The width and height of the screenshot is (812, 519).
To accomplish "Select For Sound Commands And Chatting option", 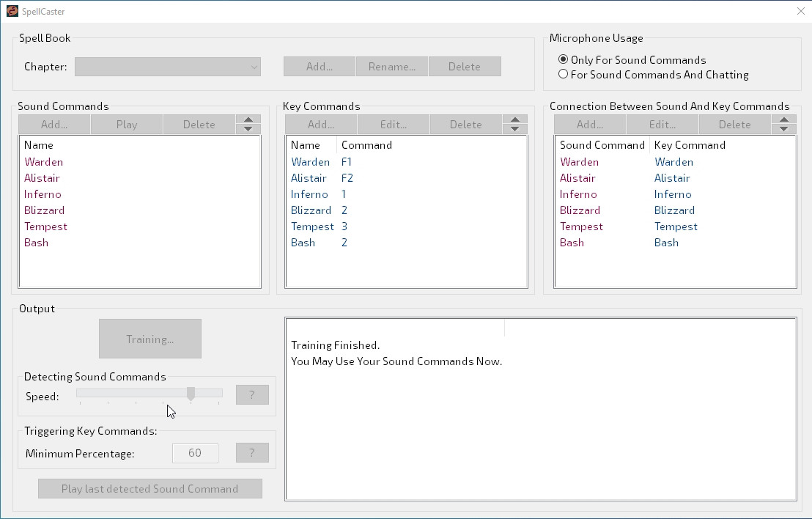I will point(563,74).
